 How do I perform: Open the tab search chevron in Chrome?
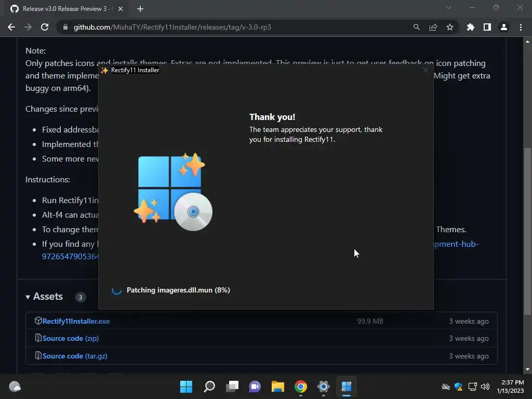coord(448,7)
